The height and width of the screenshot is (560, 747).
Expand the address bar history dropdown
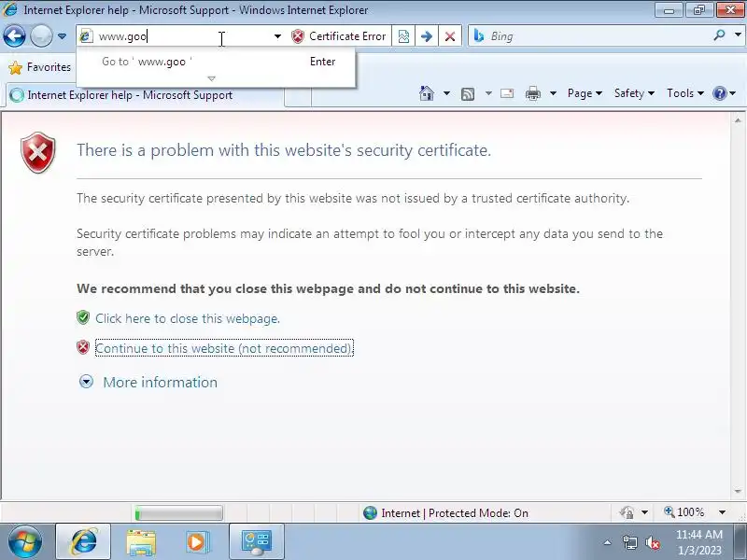[277, 36]
